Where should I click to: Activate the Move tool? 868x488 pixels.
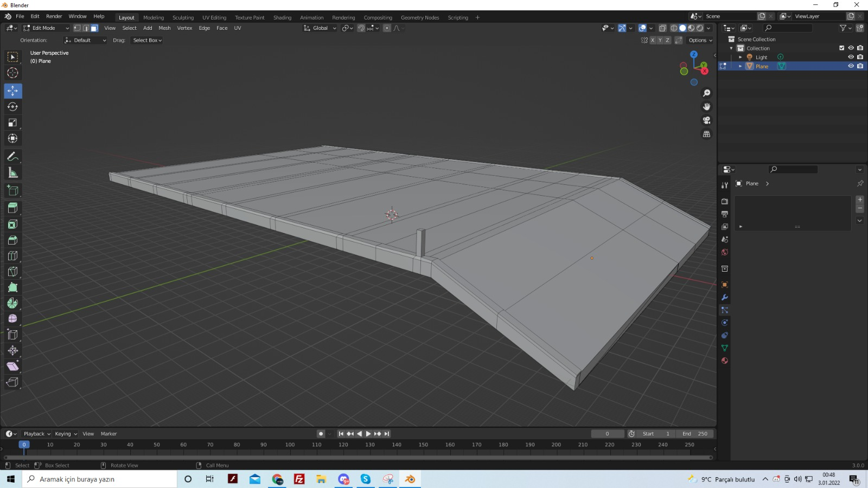(12, 91)
